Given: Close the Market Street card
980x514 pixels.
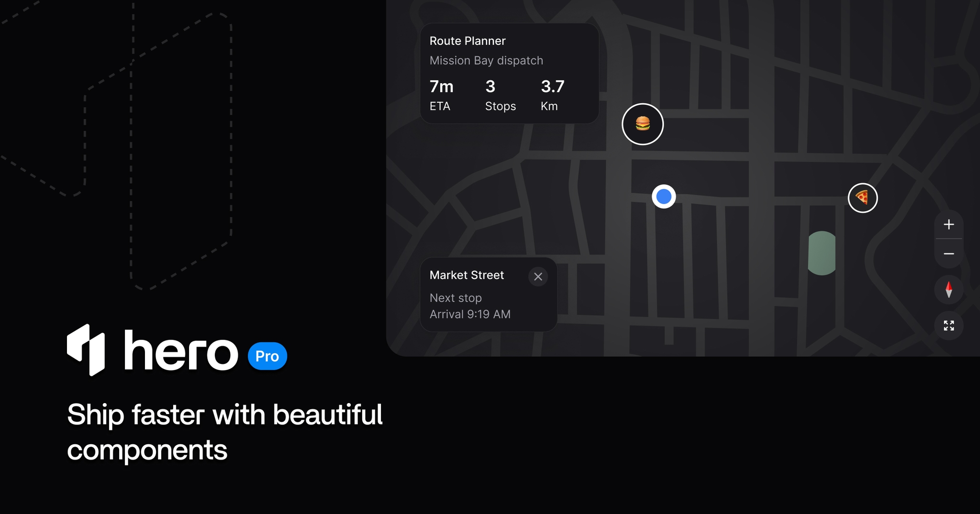Looking at the screenshot, I should tap(538, 277).
